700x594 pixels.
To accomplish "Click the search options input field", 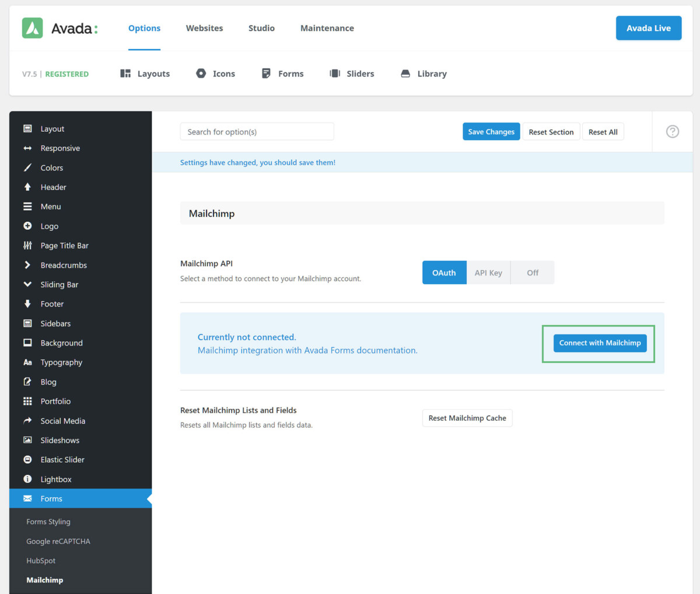I will 257,131.
